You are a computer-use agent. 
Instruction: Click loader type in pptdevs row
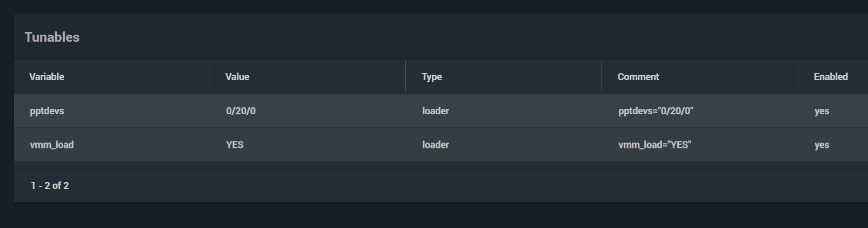(x=435, y=111)
